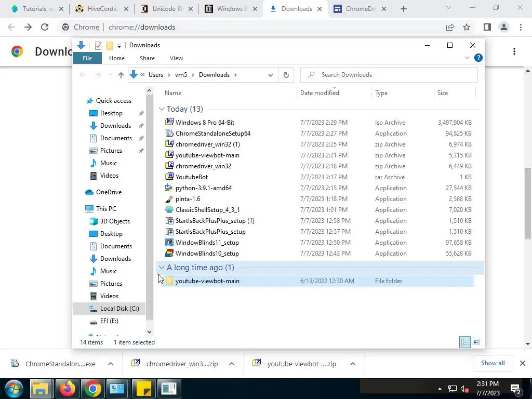Viewport: 532px width, 399px height.
Task: Click the Chrome share page icon
Action: [x=450, y=27]
